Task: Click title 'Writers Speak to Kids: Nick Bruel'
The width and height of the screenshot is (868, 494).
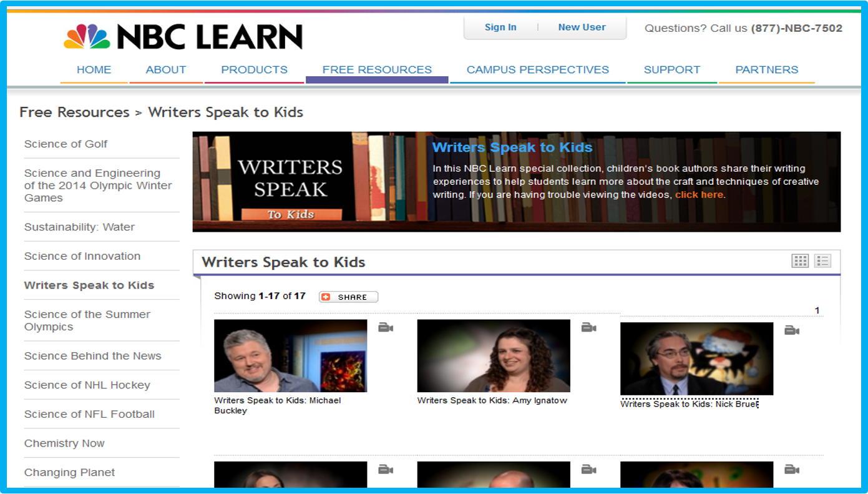Action: (690, 404)
